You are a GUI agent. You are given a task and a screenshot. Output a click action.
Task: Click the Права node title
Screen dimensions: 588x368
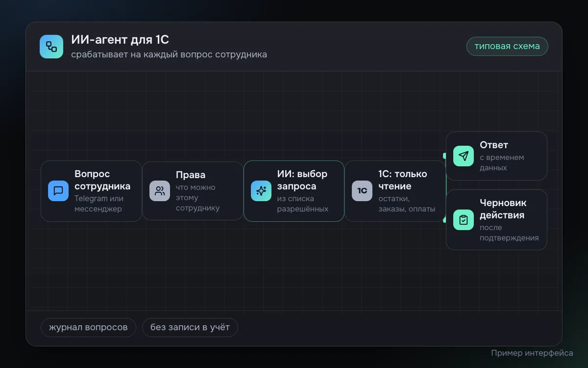[191, 175]
